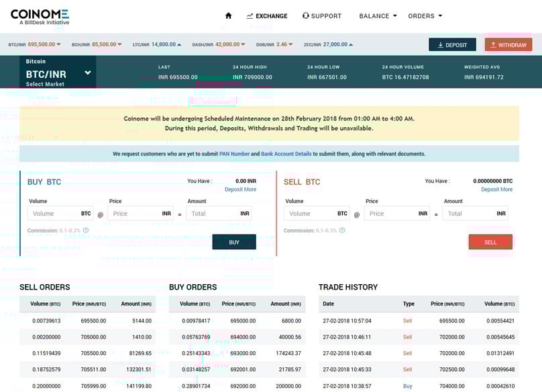
Task: Focus the Sell Price input field
Action: pyautogui.click(x=397, y=214)
